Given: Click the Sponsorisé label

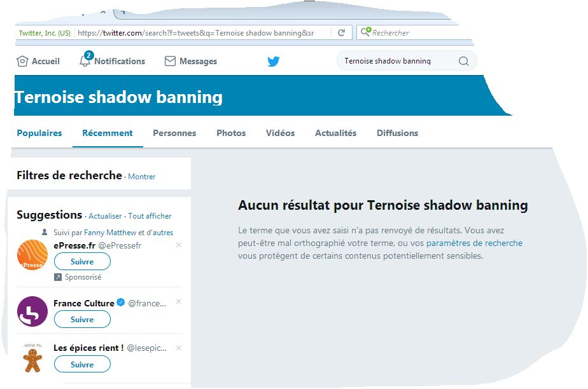Looking at the screenshot, I should 83,277.
